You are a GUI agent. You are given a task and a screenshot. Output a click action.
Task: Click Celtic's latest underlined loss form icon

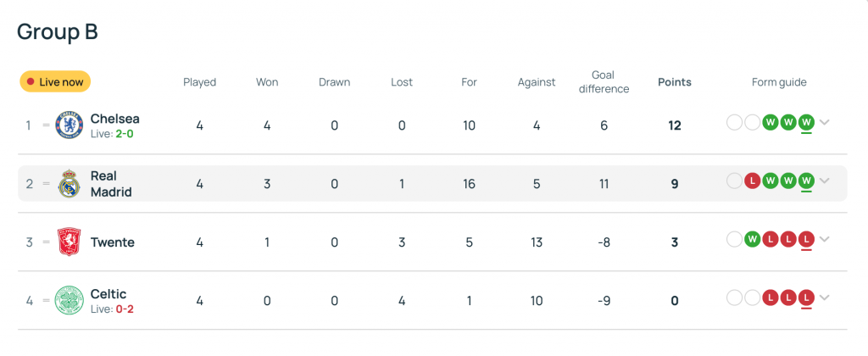(806, 298)
